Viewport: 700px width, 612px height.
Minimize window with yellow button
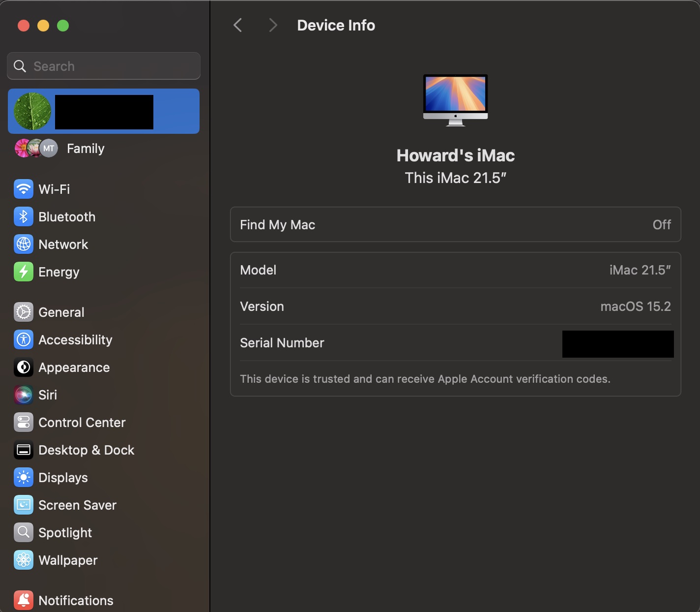[43, 26]
